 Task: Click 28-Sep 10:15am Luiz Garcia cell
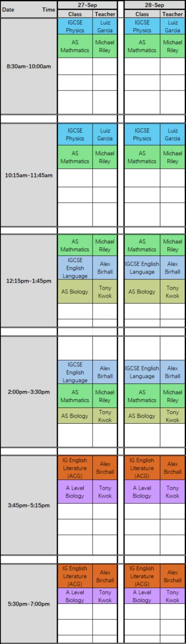click(172, 134)
